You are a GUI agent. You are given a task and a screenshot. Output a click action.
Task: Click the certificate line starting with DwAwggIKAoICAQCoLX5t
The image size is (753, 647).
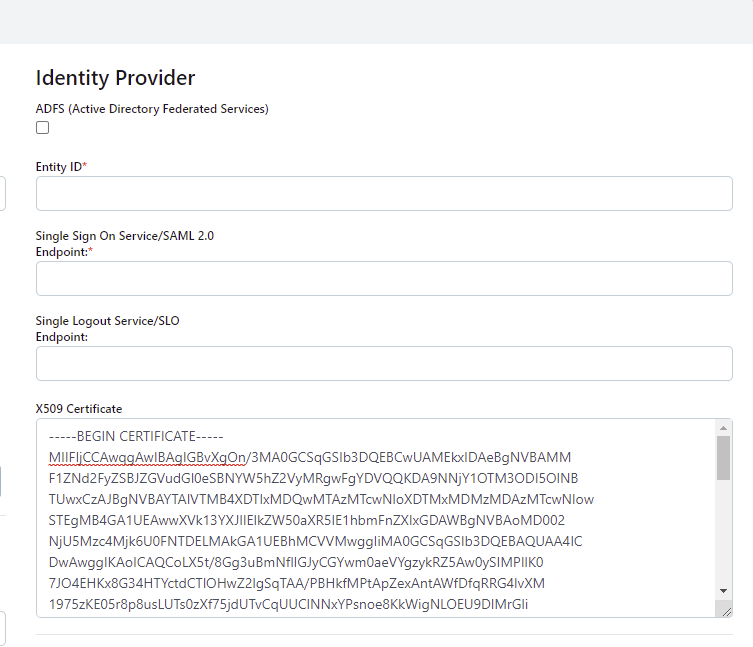point(295,562)
